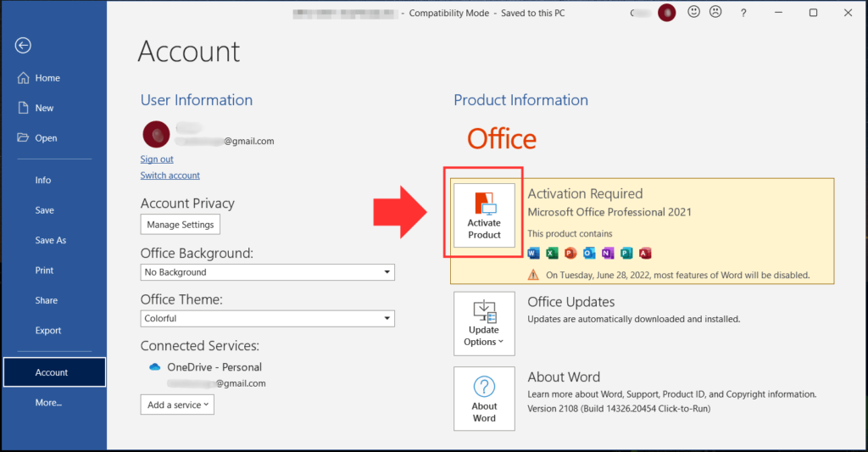Click 'OneDrive - Personal' connected service
The width and height of the screenshot is (868, 452).
(214, 367)
